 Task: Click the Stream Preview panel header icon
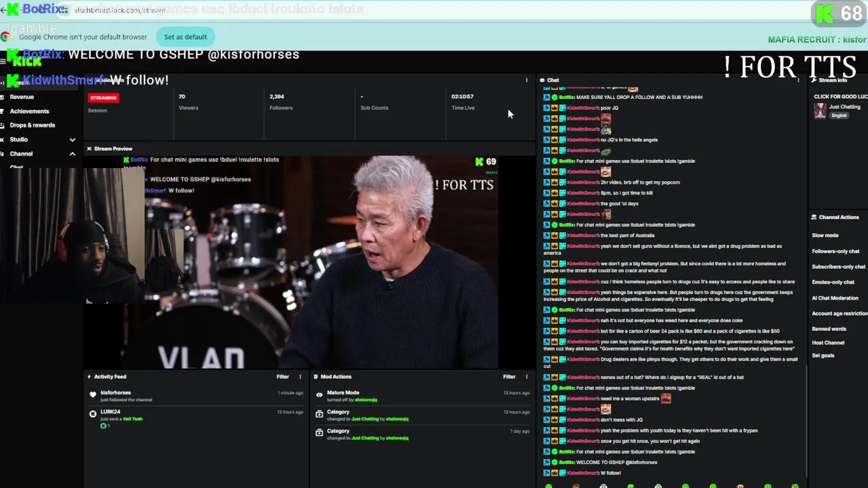click(89, 148)
